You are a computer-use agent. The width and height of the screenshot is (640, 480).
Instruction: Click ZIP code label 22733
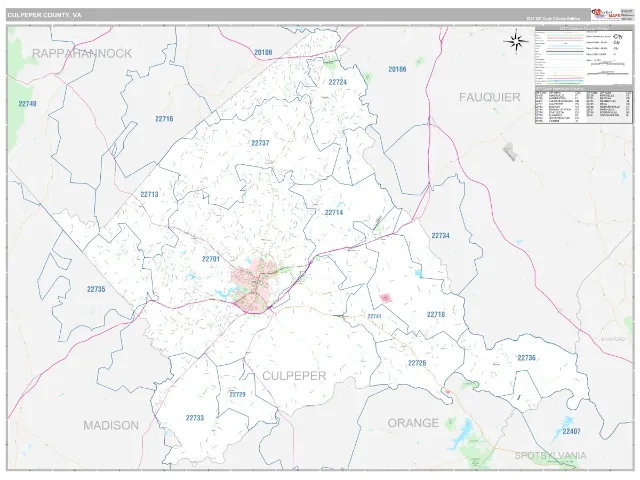click(195, 418)
